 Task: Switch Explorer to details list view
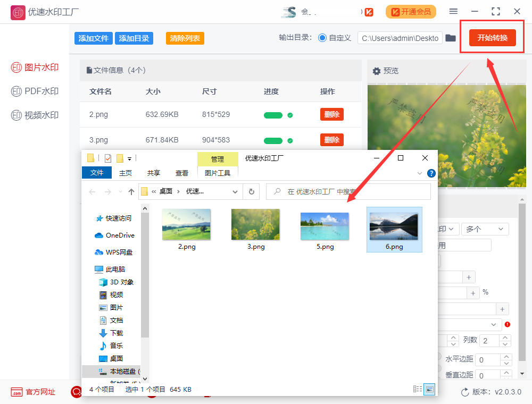(418, 389)
